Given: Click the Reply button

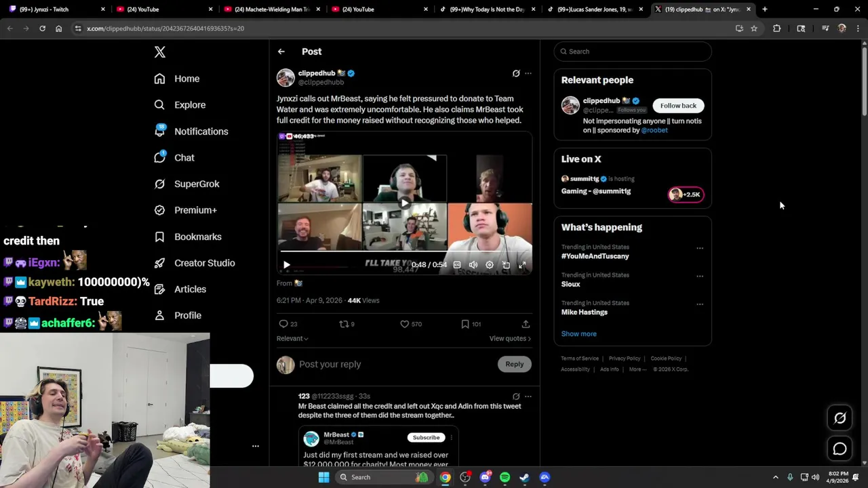Looking at the screenshot, I should tap(515, 365).
